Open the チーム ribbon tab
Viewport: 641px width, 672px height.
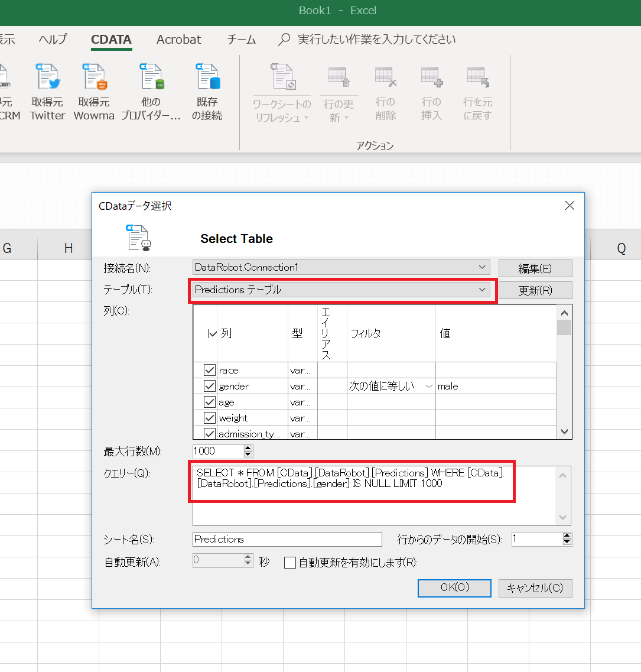click(x=241, y=40)
